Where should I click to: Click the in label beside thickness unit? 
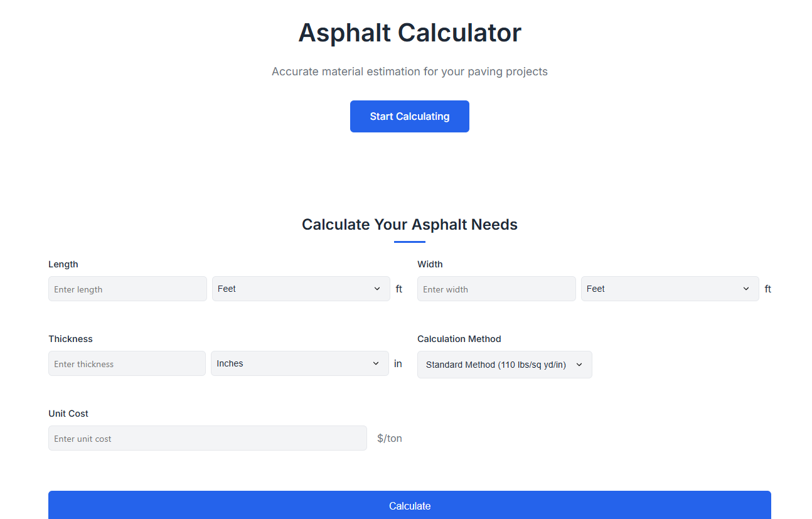pyautogui.click(x=398, y=363)
